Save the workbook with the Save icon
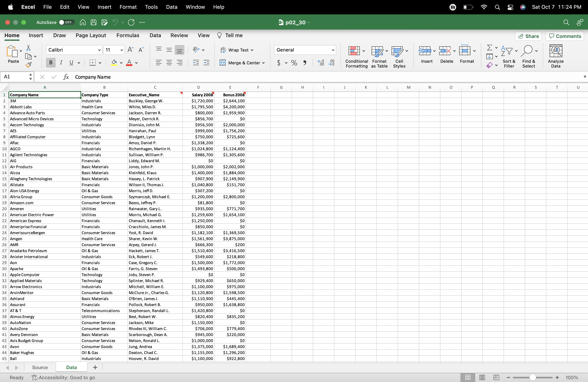The width and height of the screenshot is (588, 382). (94, 22)
